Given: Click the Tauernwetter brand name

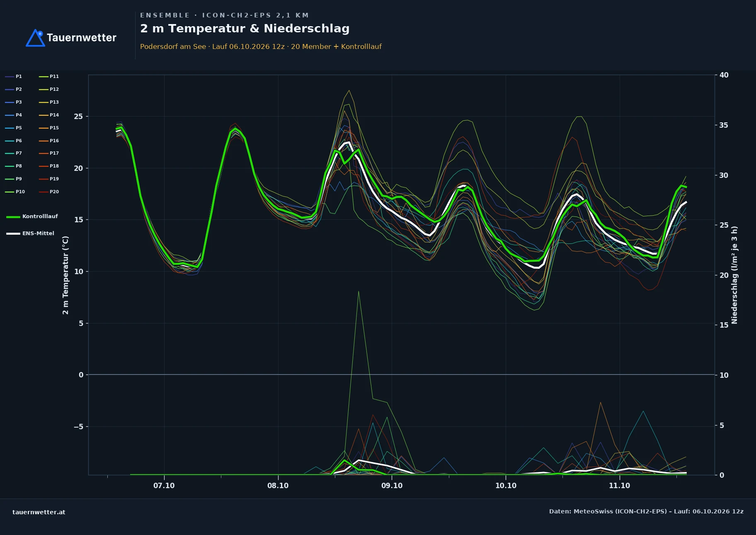Looking at the screenshot, I should pyautogui.click(x=82, y=38).
